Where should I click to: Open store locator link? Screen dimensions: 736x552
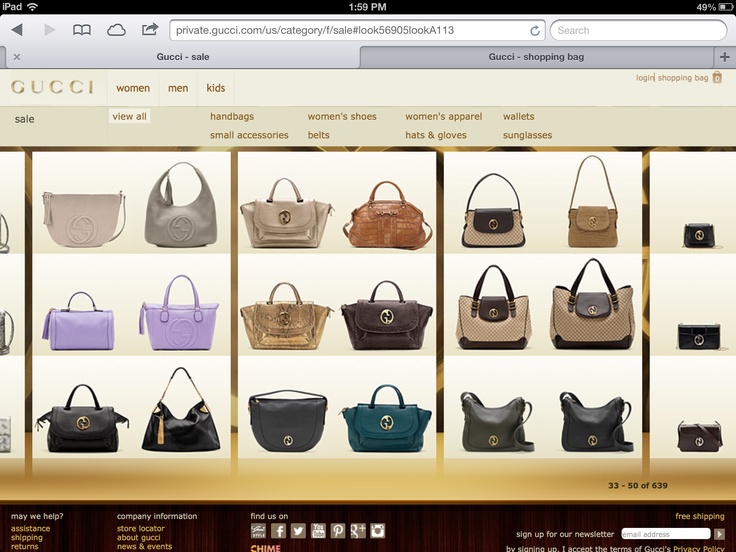(141, 529)
